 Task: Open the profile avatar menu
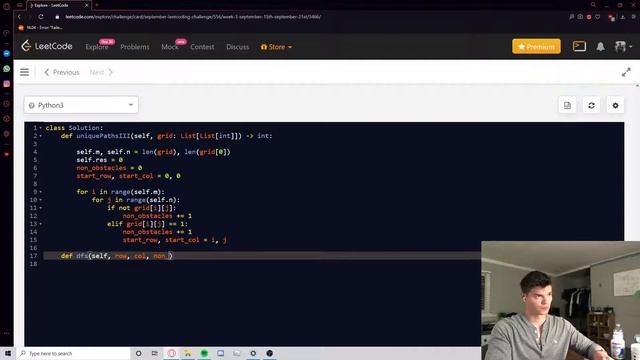pos(623,47)
